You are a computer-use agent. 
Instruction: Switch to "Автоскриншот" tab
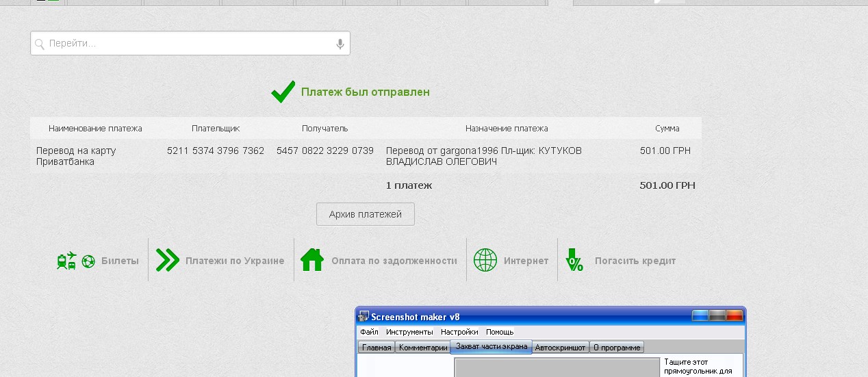coord(561,348)
